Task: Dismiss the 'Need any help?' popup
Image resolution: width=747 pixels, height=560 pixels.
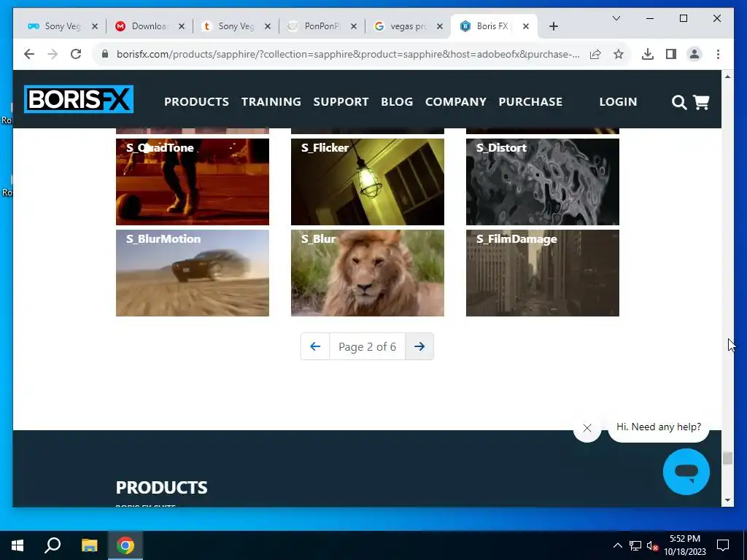Action: click(x=587, y=428)
